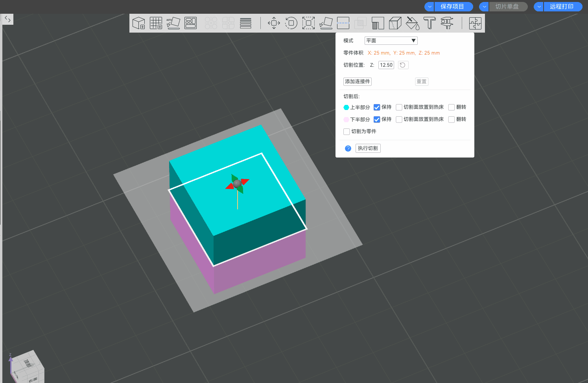
Task: Click the sidebar collapse arrows icon
Action: point(7,19)
